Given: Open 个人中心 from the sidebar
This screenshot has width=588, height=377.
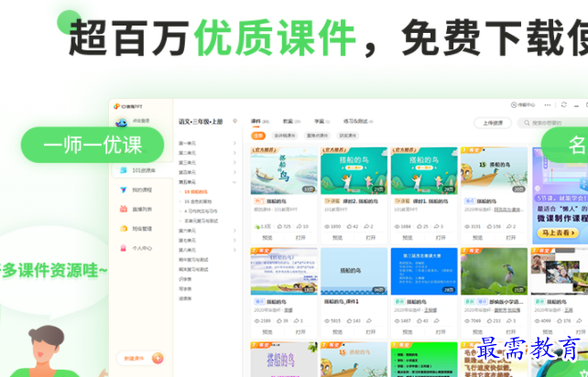Looking at the screenshot, I should (136, 248).
